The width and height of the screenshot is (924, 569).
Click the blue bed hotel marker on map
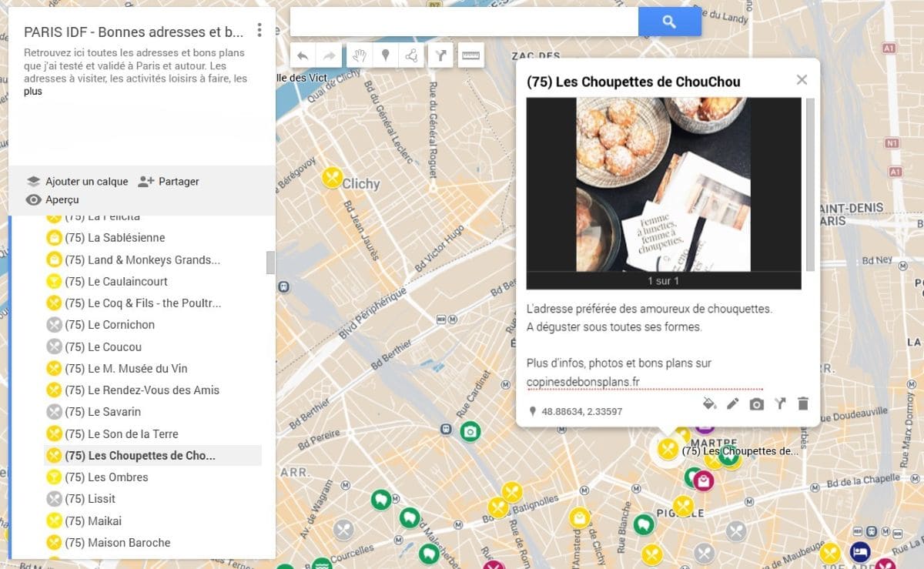(x=860, y=551)
